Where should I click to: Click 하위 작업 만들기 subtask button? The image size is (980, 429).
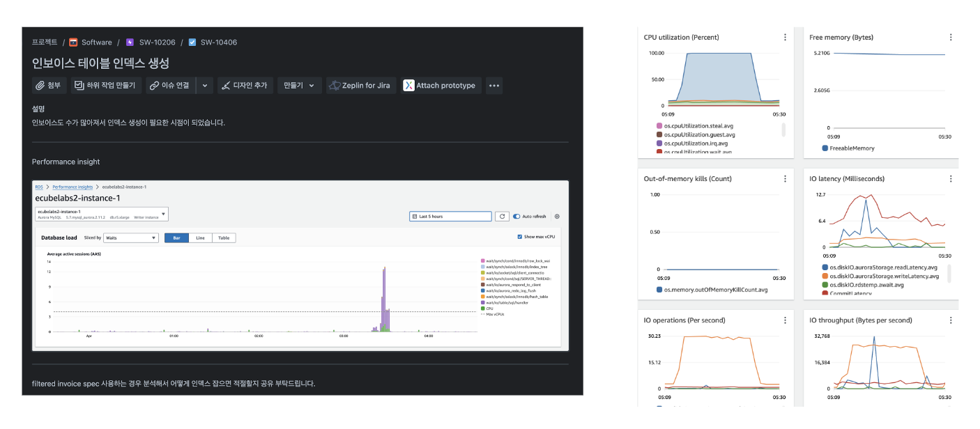(x=107, y=86)
